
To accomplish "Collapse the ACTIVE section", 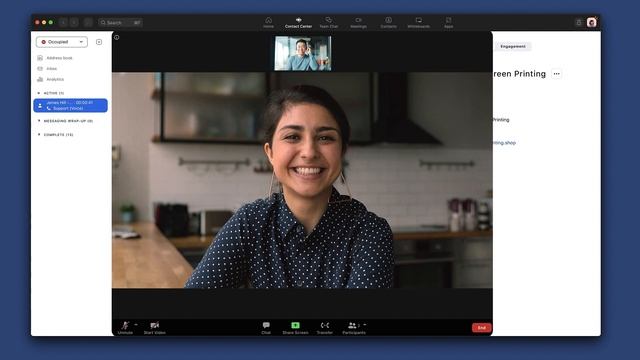I will [x=39, y=93].
